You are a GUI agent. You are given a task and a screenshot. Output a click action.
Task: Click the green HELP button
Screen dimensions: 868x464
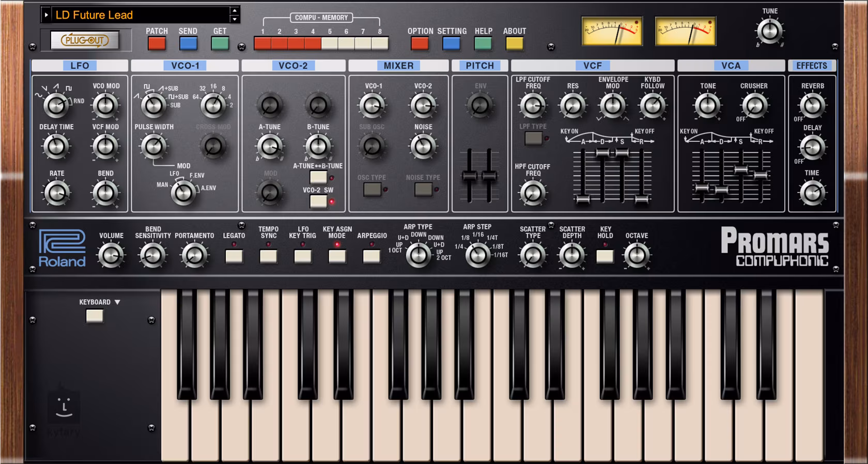(x=483, y=44)
